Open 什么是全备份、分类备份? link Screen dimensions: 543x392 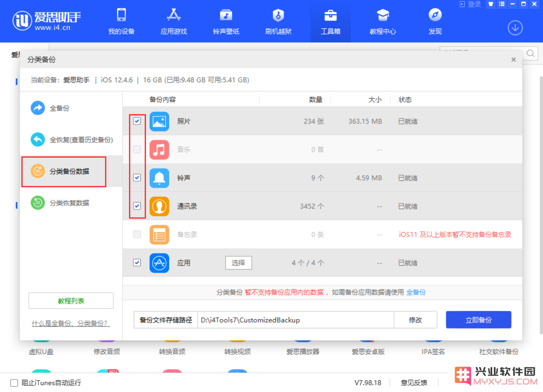pyautogui.click(x=71, y=324)
